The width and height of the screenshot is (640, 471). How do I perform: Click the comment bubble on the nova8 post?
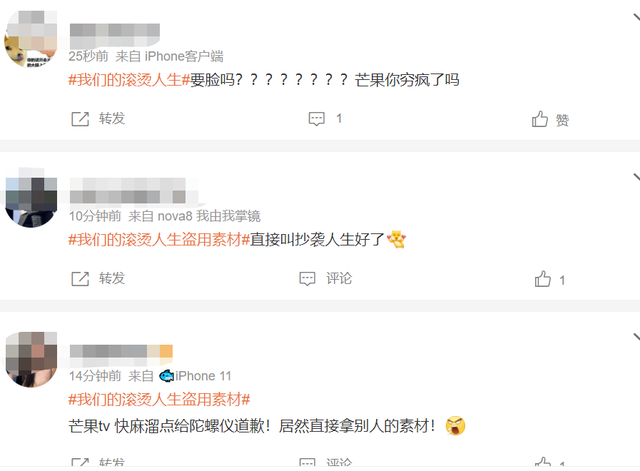pyautogui.click(x=307, y=279)
